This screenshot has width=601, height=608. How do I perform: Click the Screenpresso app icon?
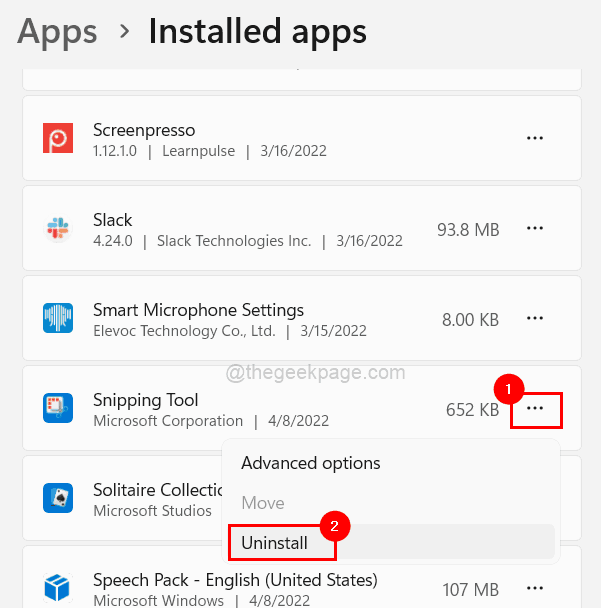tap(58, 139)
